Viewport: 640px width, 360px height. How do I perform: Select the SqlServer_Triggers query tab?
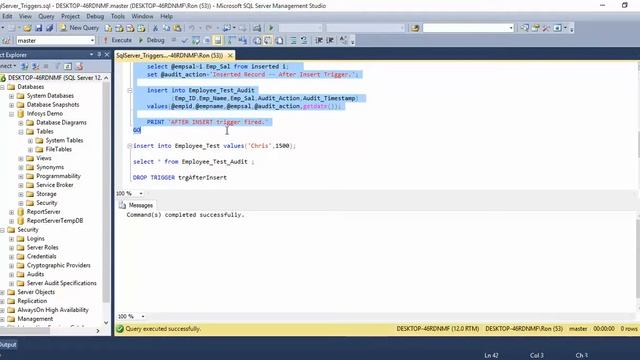(169, 55)
